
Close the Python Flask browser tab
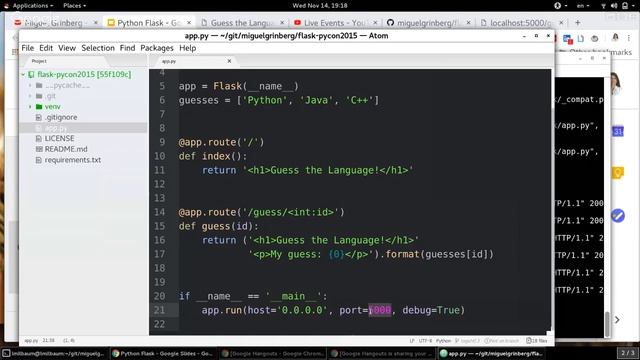tap(189, 22)
